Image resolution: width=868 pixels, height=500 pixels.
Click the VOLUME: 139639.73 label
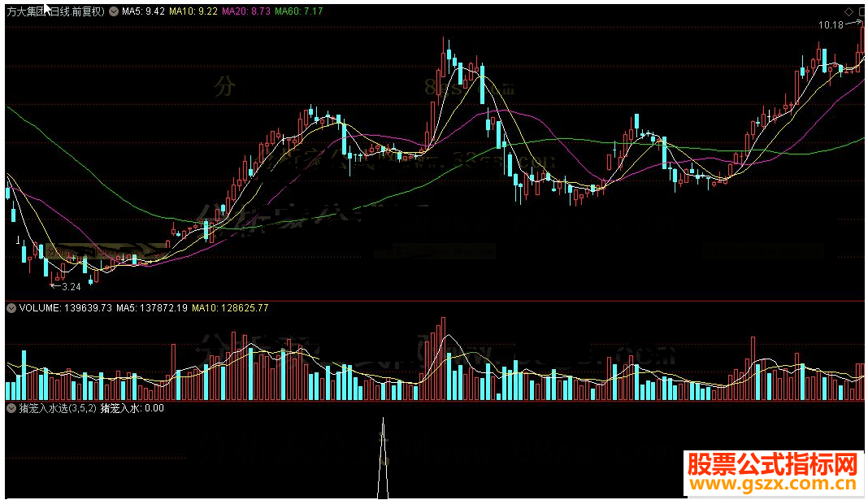65,308
